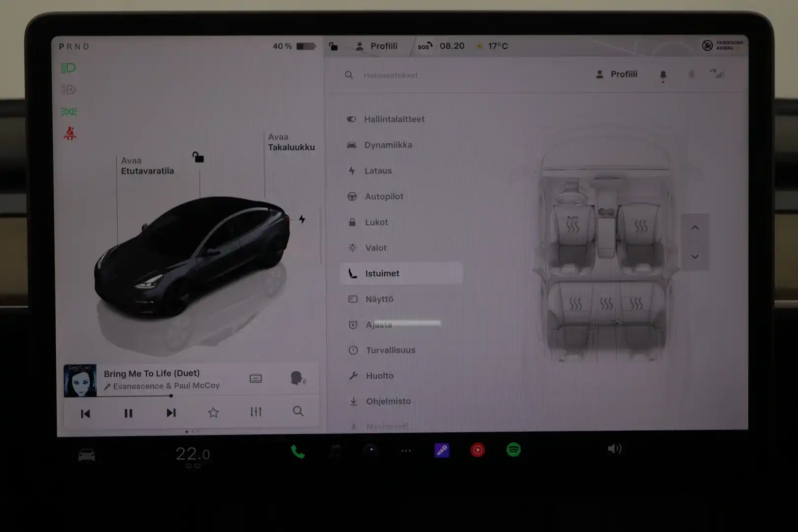Launch the purple Caraoke microphone app
The height and width of the screenshot is (532, 798).
442,450
